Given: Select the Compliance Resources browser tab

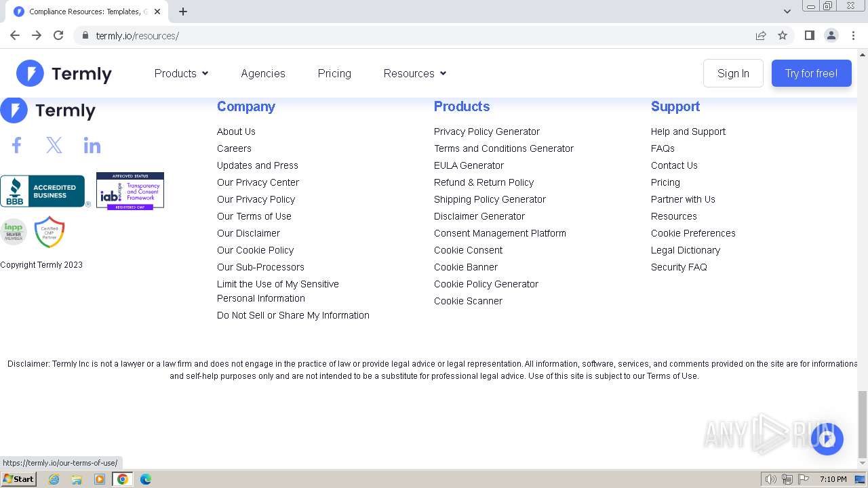Looking at the screenshot, I should [x=87, y=12].
